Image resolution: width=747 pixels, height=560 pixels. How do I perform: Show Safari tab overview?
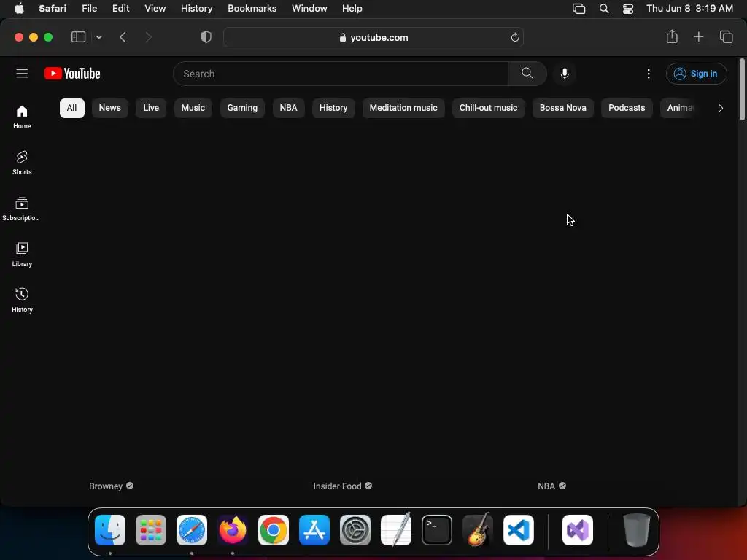tap(726, 36)
